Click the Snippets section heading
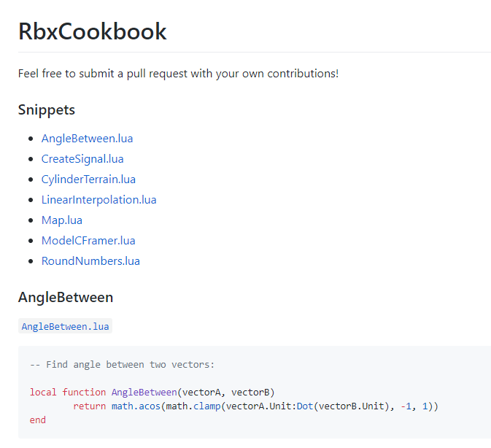This screenshot has height=448, width=491. coord(47,110)
